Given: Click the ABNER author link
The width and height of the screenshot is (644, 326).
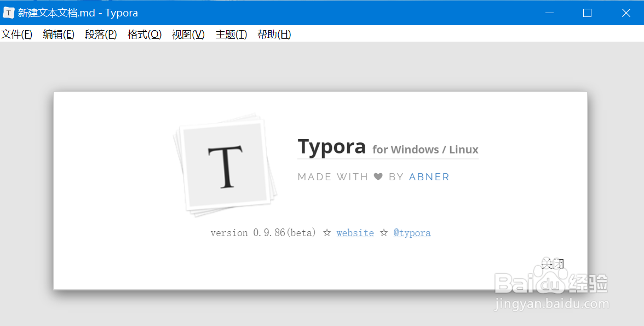Looking at the screenshot, I should click(x=429, y=177).
